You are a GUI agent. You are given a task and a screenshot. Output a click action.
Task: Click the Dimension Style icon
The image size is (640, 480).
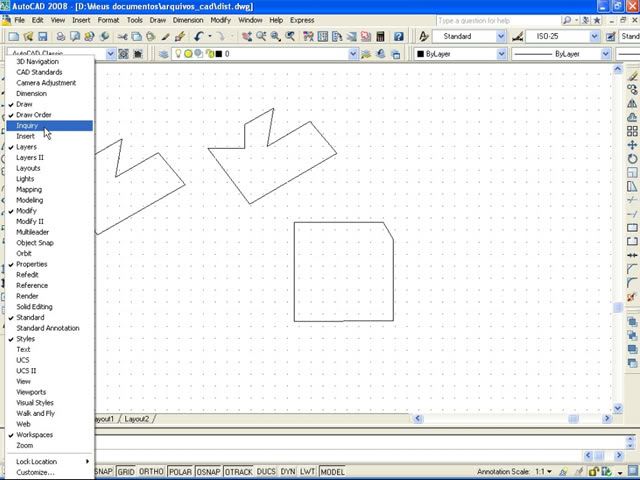[x=518, y=37]
